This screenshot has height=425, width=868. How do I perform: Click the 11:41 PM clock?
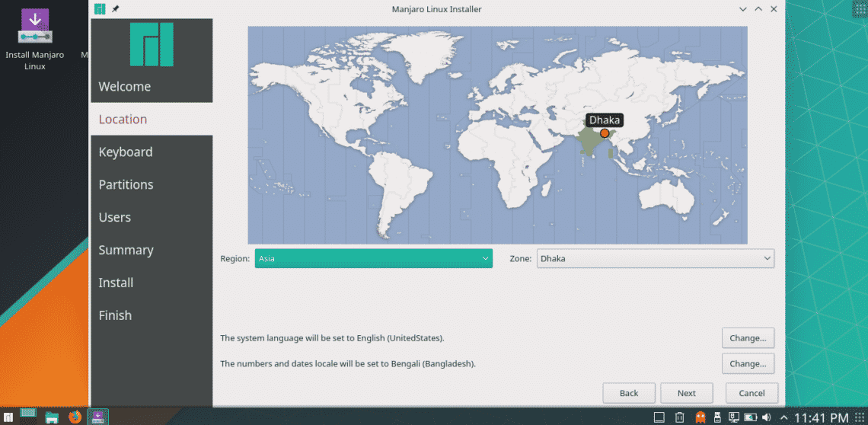coord(822,417)
